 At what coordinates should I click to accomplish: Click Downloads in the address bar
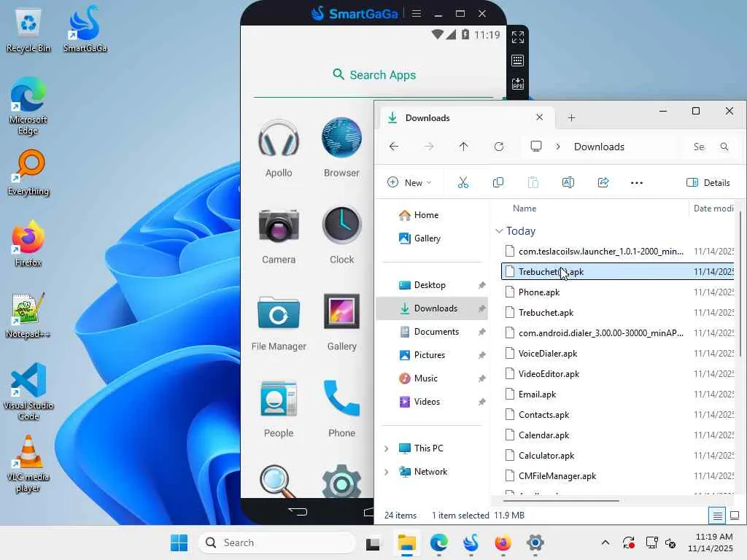tap(599, 147)
